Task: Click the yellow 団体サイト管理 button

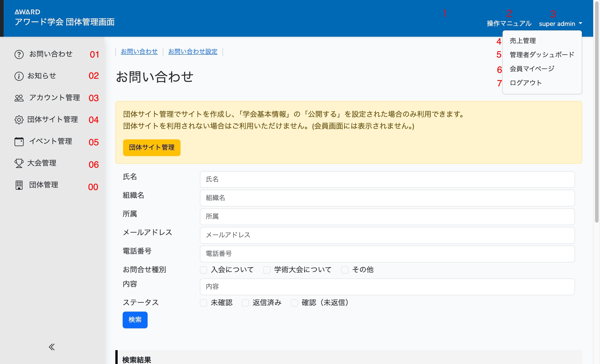Action: point(151,148)
